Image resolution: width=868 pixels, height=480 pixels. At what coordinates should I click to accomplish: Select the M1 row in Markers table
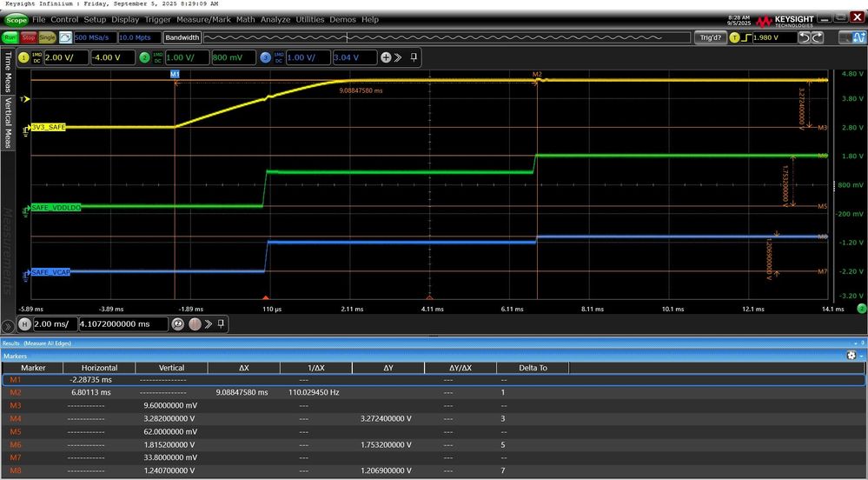[434, 380]
